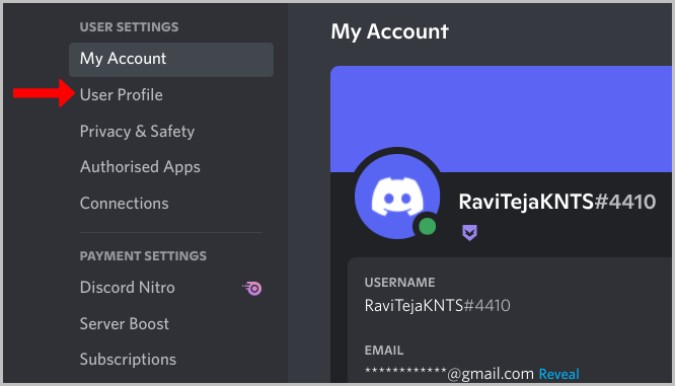Click the masked gmail.com address
This screenshot has width=675, height=386.
pos(449,373)
